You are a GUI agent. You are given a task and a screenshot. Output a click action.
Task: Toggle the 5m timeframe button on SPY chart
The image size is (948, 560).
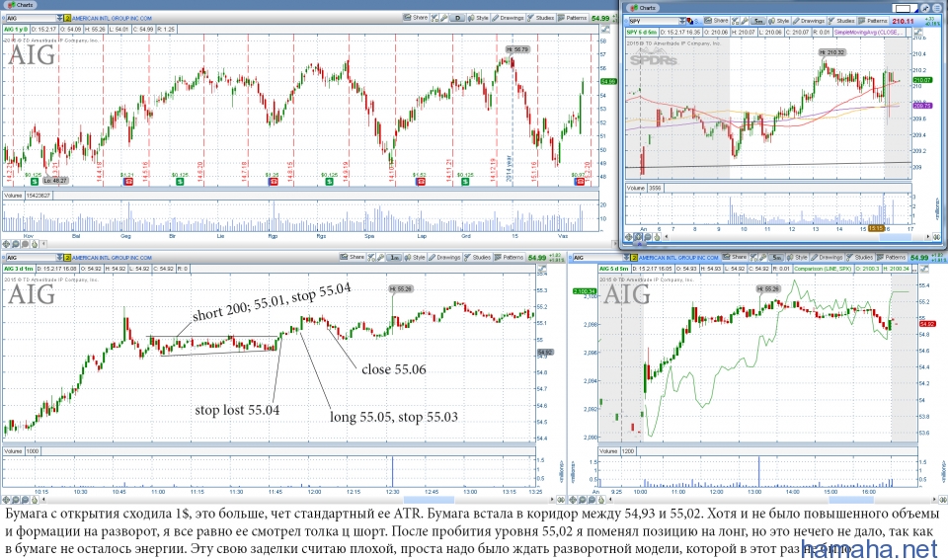pyautogui.click(x=758, y=20)
